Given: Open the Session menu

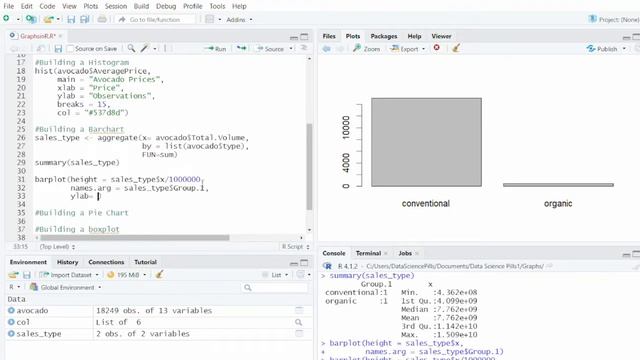Looking at the screenshot, I should click(x=116, y=6).
